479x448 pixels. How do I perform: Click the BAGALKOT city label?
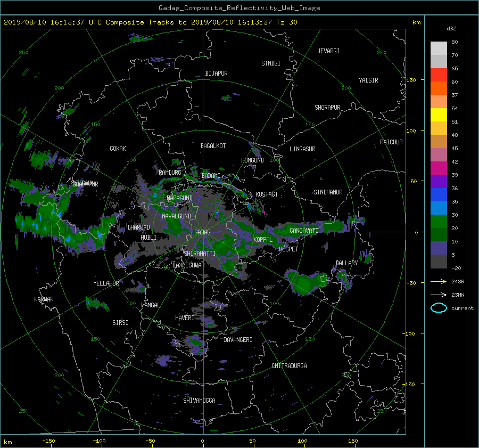click(x=213, y=146)
